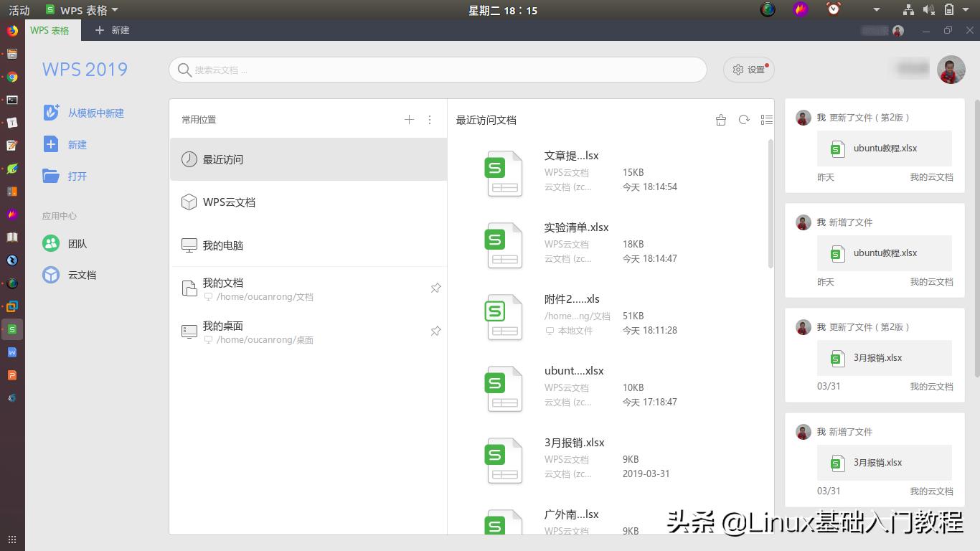980x551 pixels.
Task: Open 团队 in the application center
Action: pos(77,244)
